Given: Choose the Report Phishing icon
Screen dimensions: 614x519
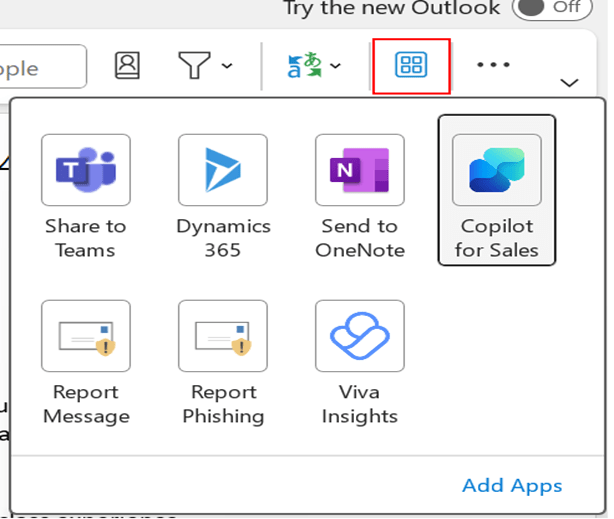Looking at the screenshot, I should [x=223, y=335].
